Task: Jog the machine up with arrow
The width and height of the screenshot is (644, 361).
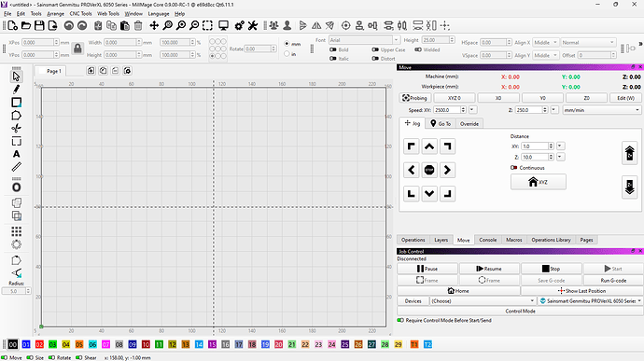Action: pyautogui.click(x=429, y=146)
